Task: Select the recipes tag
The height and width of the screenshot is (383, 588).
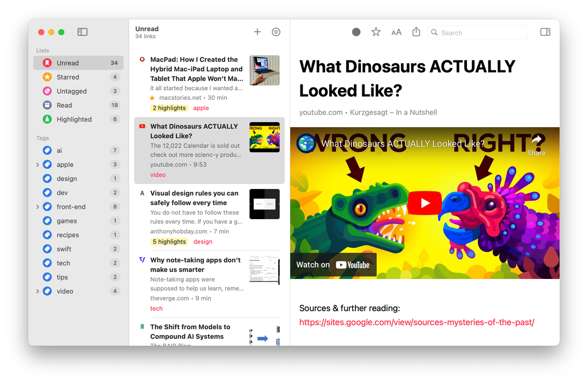Action: [x=78, y=235]
